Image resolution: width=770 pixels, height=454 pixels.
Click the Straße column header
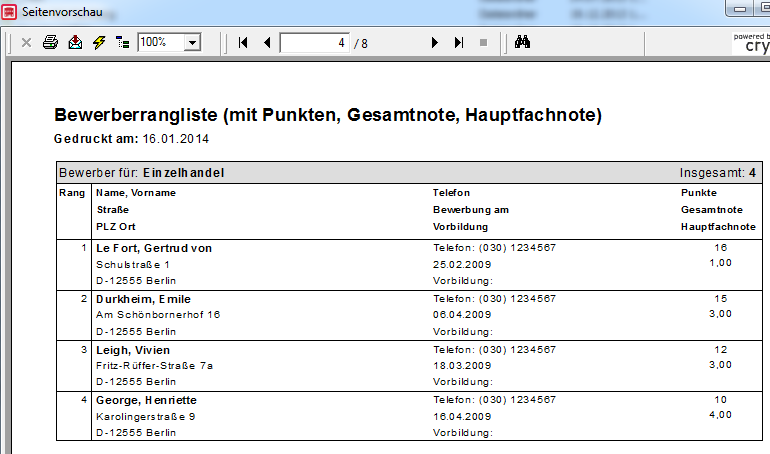coord(113,210)
